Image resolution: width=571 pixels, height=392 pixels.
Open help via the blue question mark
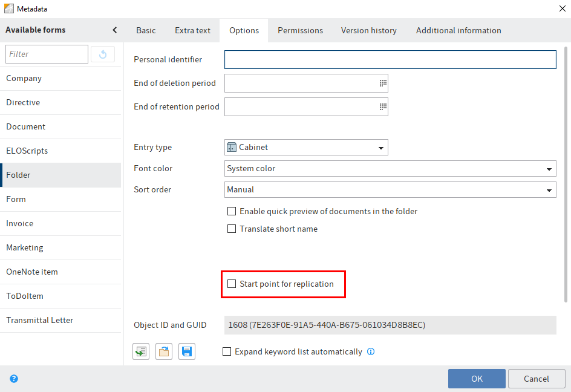click(x=14, y=379)
